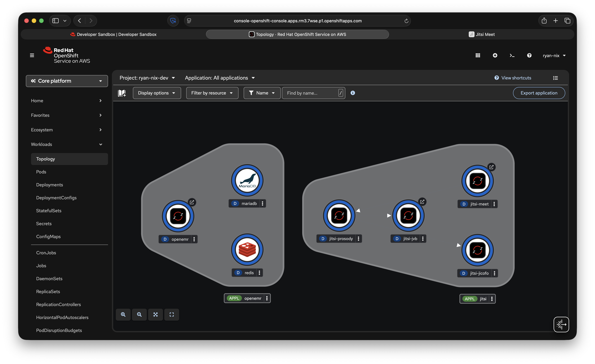This screenshot has height=364, width=595.
Task: Open the mariadb node kebab menu
Action: click(x=262, y=203)
